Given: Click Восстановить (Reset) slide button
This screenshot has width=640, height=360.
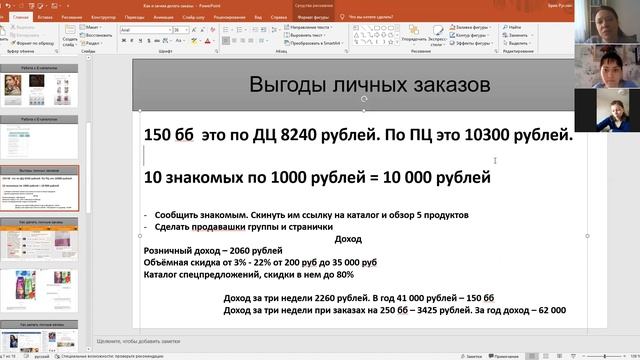Looking at the screenshot, I should click(96, 35).
